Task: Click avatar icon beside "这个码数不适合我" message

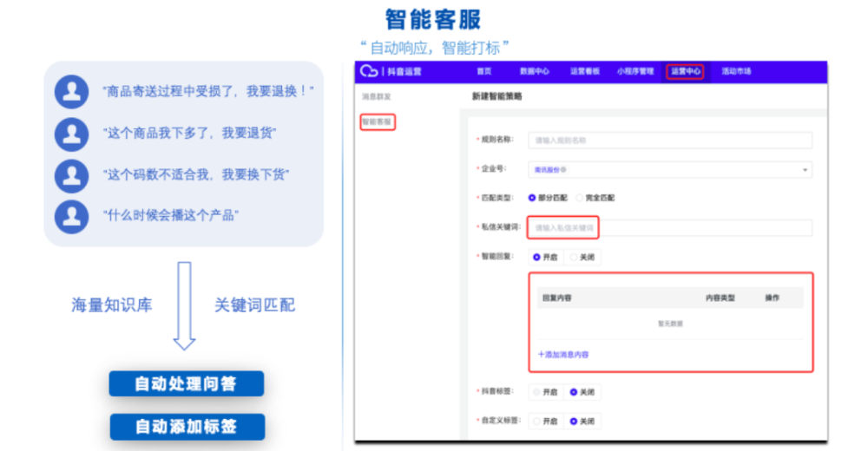Action: point(71,175)
